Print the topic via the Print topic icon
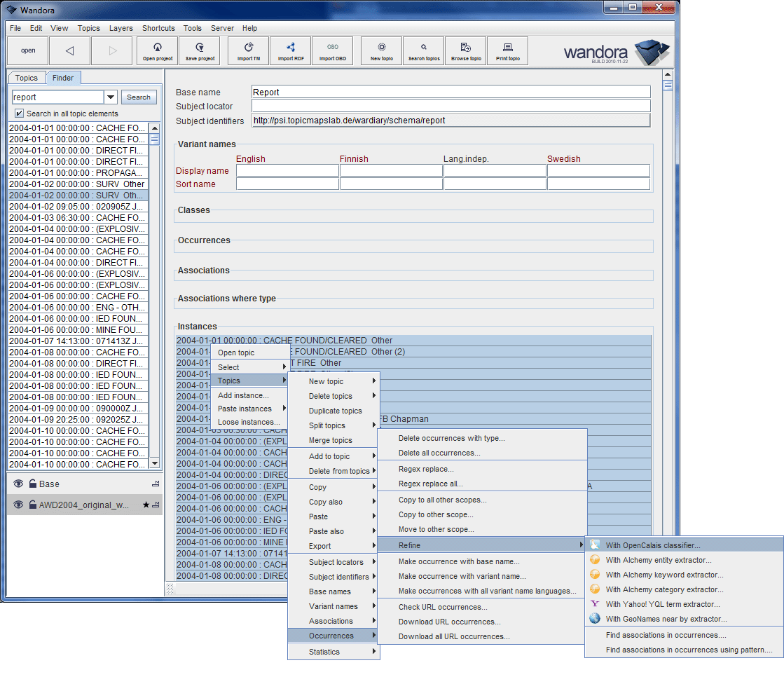Image resolution: width=784 pixels, height=691 pixels. [507, 50]
